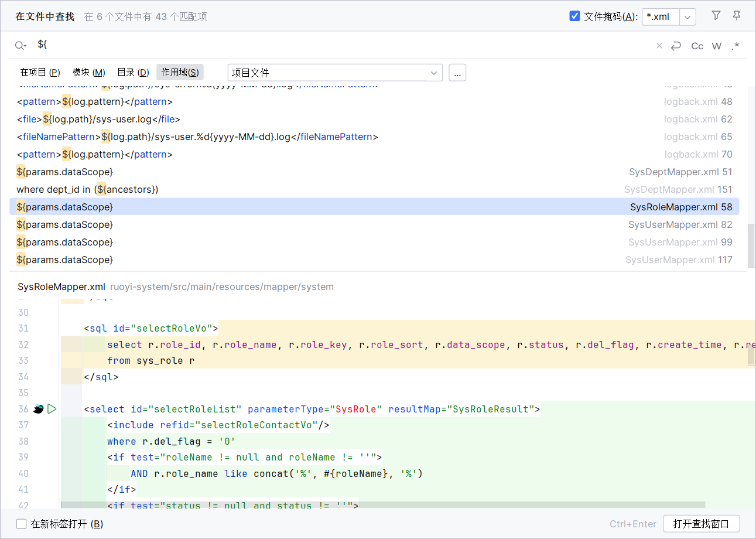The image size is (756, 539).
Task: Click the ruoyi-system/src/main/resources/mapper/system path
Action: (222, 286)
